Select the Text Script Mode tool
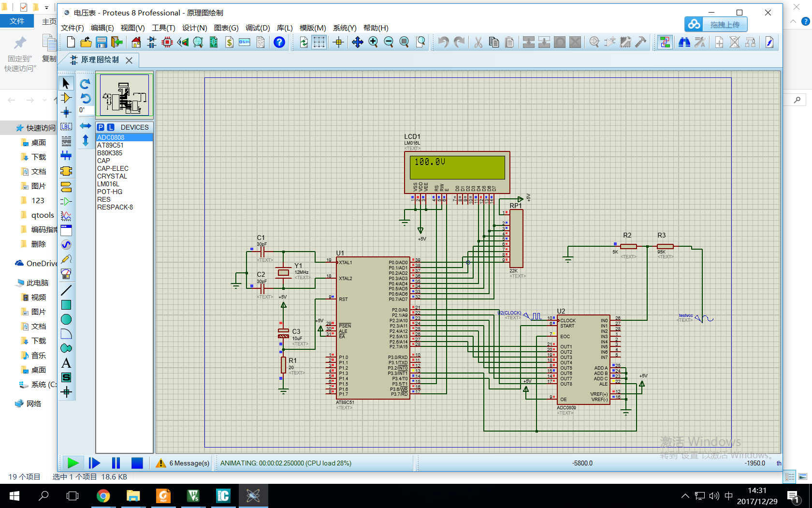The height and width of the screenshot is (508, 812). [66, 141]
